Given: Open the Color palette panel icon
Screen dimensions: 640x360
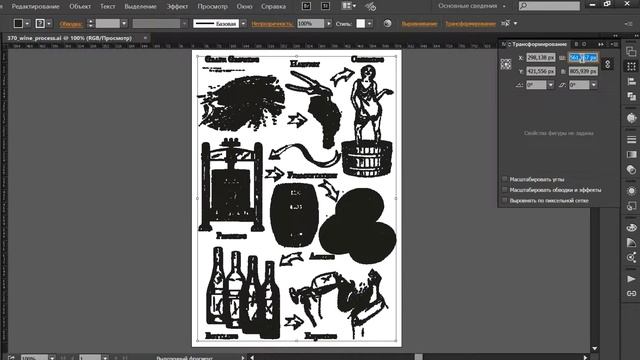Looking at the screenshot, I should (631, 228).
